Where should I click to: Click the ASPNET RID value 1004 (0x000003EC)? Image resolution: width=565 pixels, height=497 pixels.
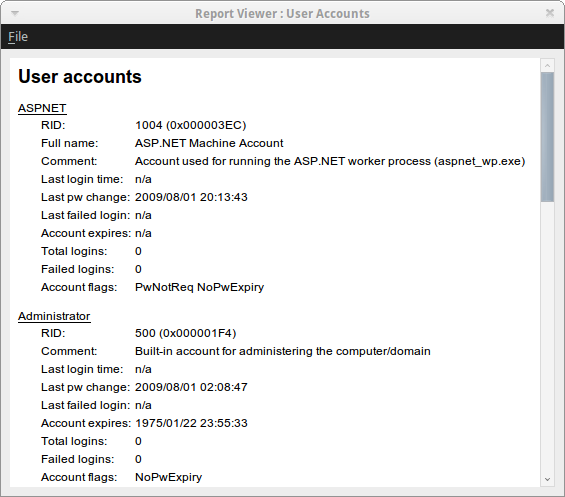tap(190, 125)
